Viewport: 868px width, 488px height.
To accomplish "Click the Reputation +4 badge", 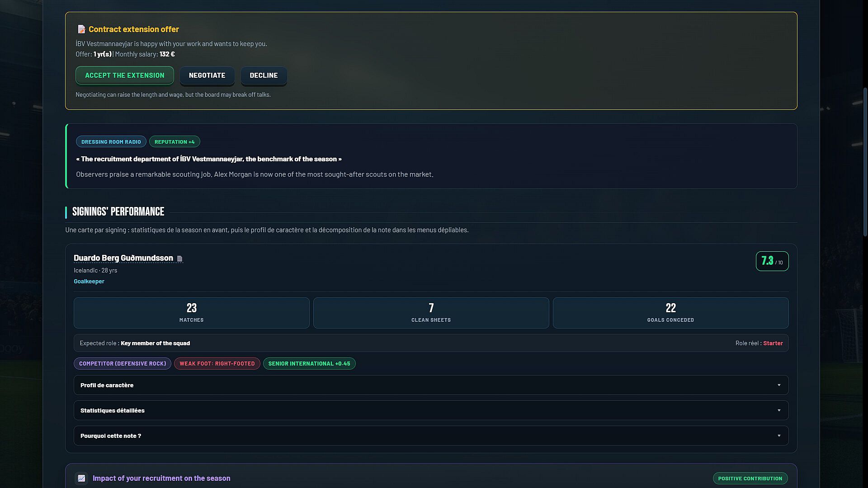I will 175,142.
